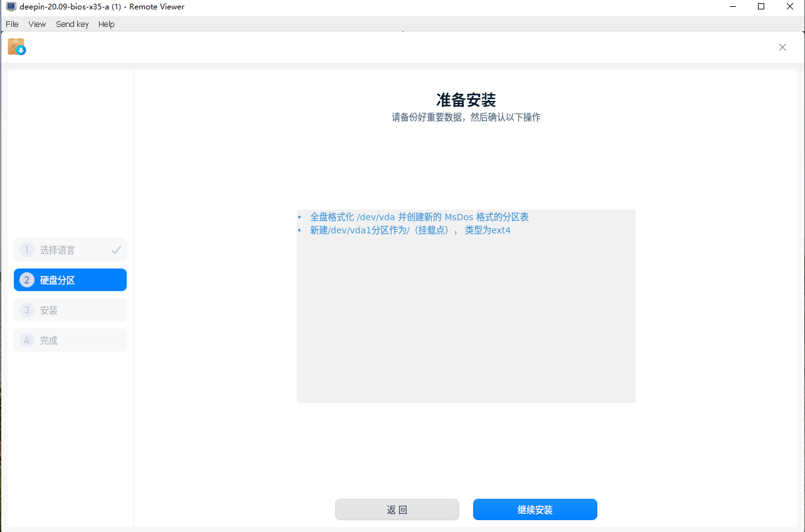
Task: Open the Help menu
Action: pos(107,24)
